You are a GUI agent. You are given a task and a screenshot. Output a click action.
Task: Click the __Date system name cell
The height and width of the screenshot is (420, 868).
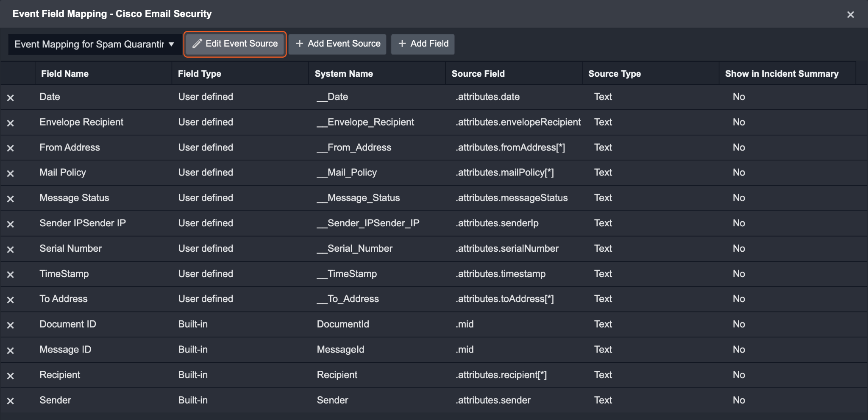click(x=333, y=97)
